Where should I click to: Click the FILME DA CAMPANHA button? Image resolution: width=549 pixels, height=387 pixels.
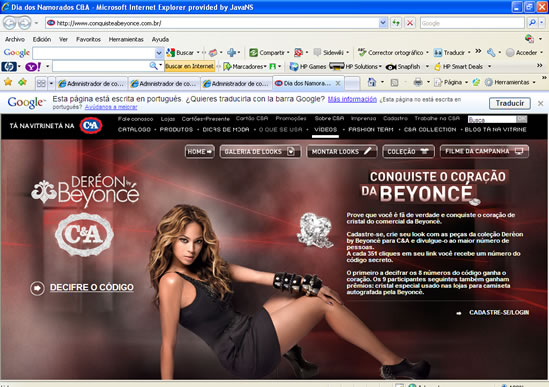tap(484, 151)
